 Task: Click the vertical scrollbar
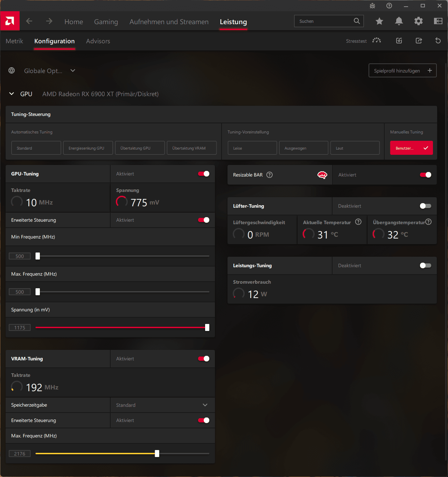pyautogui.click(x=446, y=261)
